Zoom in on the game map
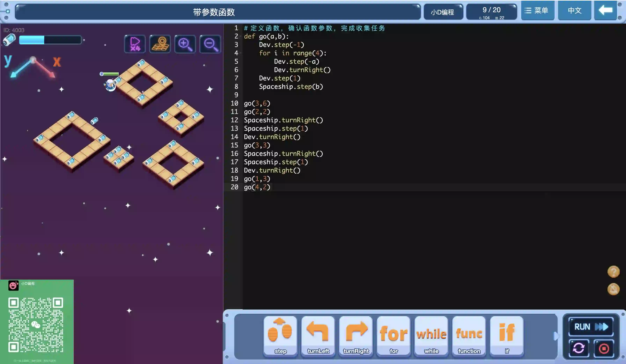The height and width of the screenshot is (364, 626). [185, 44]
